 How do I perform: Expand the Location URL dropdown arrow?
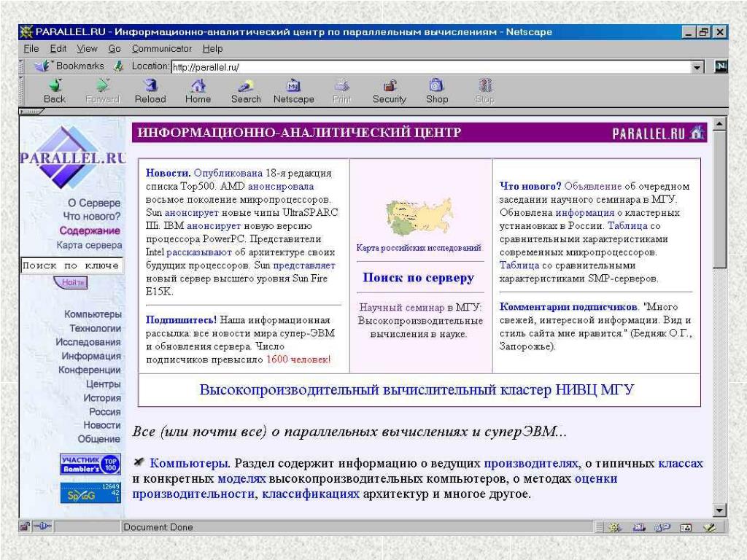point(697,67)
